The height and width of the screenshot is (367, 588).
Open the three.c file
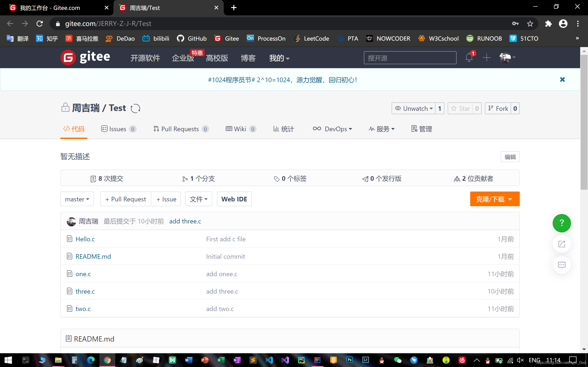(x=85, y=291)
